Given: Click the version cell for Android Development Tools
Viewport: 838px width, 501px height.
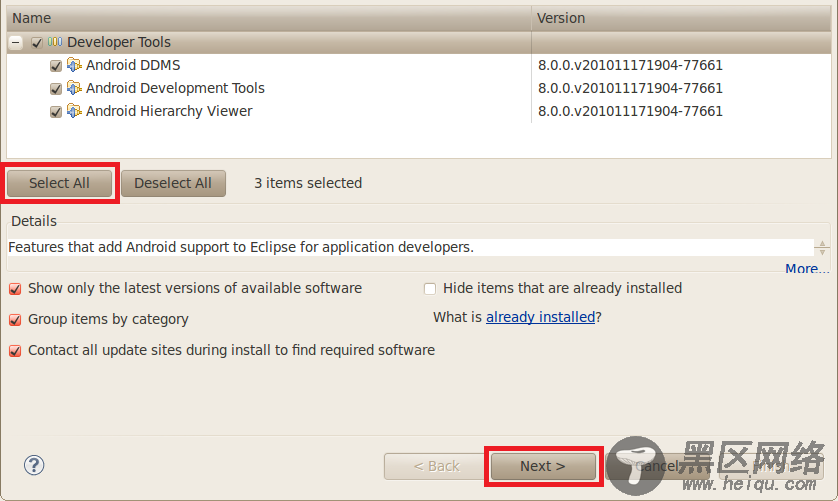Looking at the screenshot, I should click(630, 88).
